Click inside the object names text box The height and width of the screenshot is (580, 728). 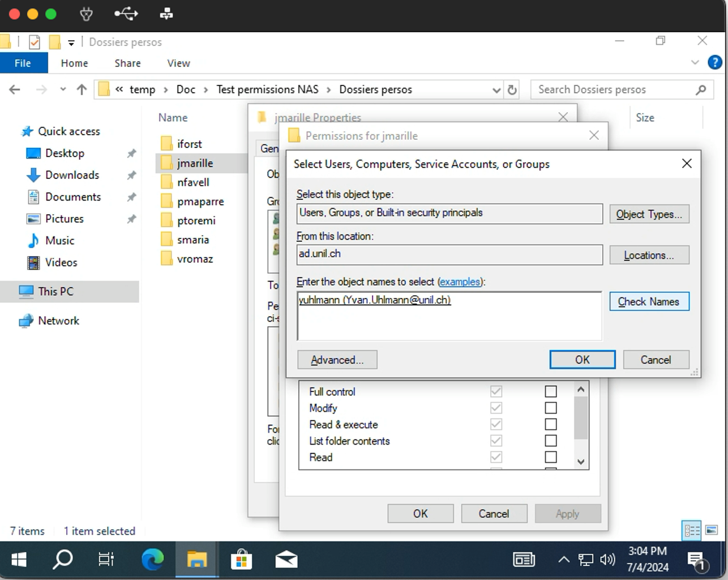(x=449, y=316)
